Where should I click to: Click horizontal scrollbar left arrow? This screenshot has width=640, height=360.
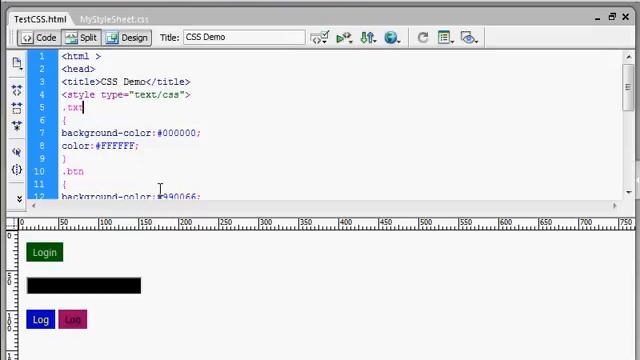tap(34, 206)
